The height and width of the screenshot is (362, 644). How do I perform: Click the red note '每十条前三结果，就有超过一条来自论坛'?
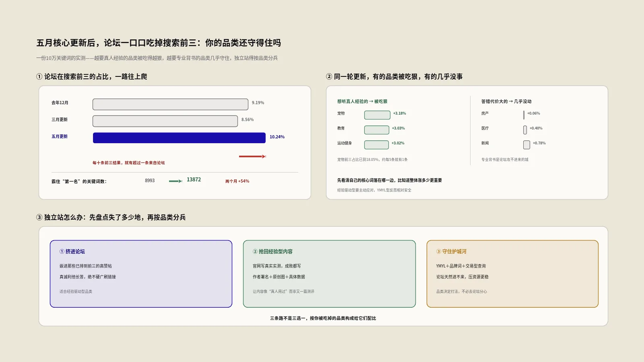[129, 163]
